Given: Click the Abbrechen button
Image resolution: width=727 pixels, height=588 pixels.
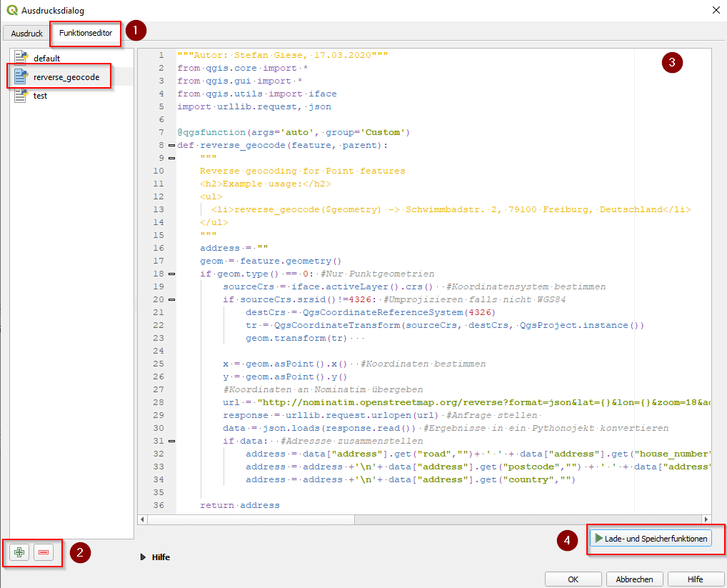Looking at the screenshot, I should click(634, 579).
